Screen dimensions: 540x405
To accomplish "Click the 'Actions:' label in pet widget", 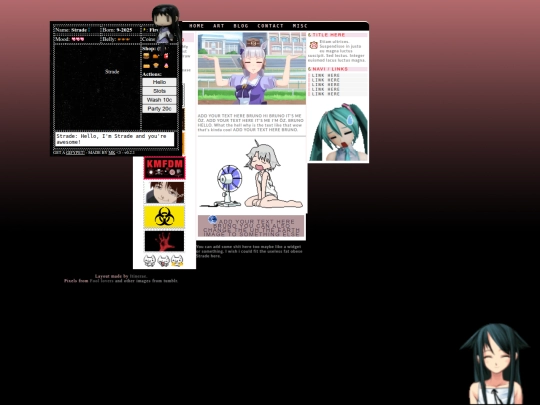I will coord(152,74).
